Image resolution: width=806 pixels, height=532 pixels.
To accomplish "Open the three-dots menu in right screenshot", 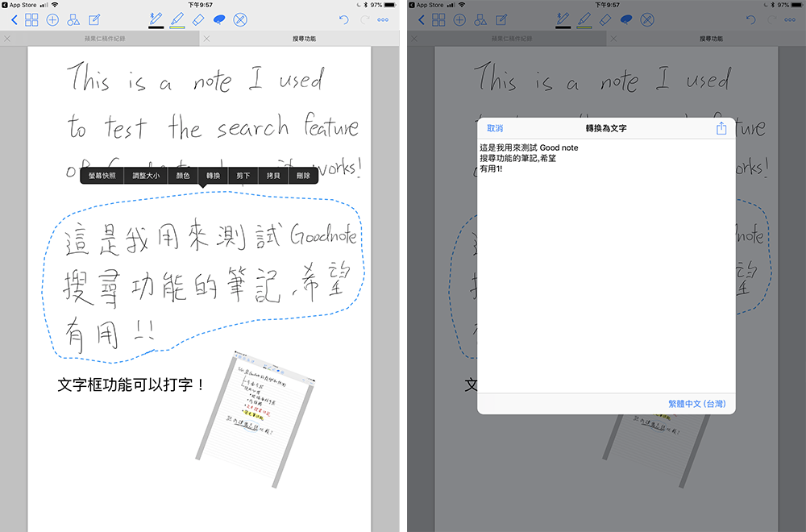I will pos(790,20).
